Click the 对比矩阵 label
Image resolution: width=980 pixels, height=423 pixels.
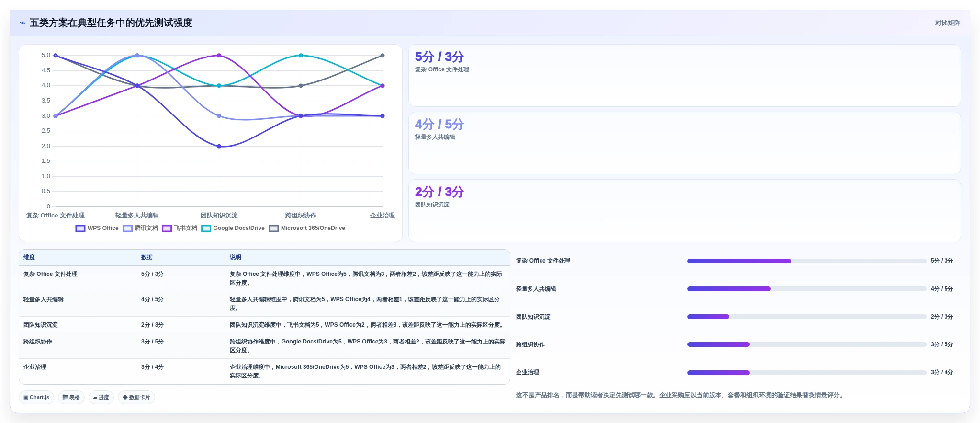947,23
